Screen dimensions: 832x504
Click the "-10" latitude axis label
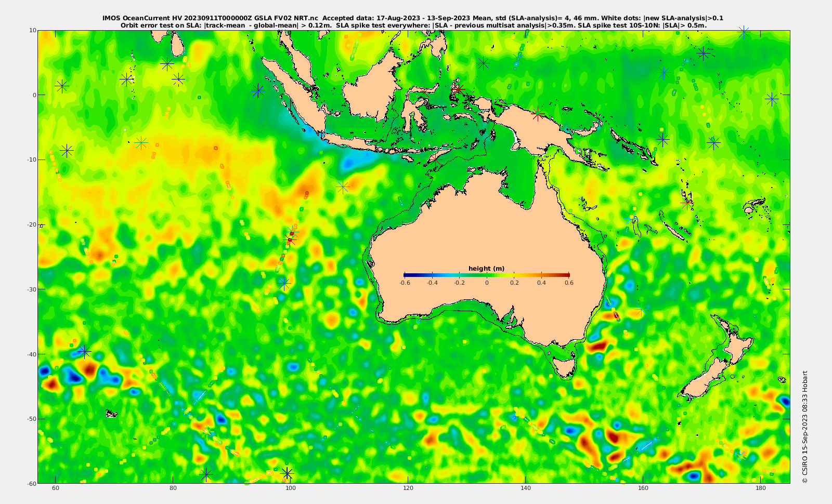coord(32,160)
